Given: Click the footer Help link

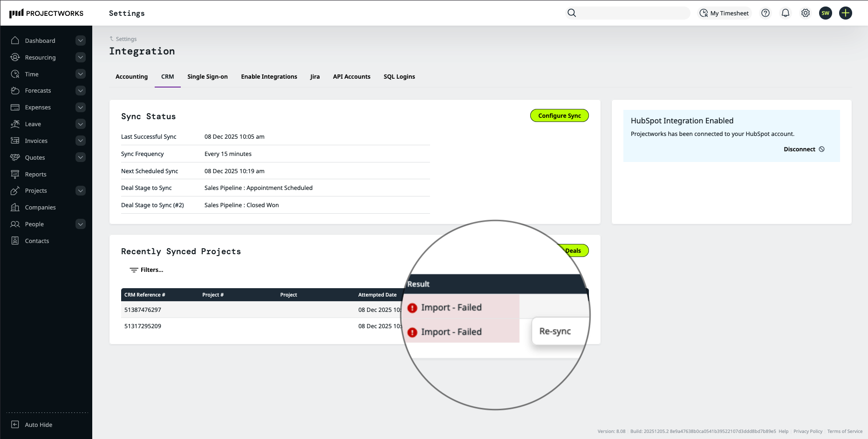Looking at the screenshot, I should [783, 432].
